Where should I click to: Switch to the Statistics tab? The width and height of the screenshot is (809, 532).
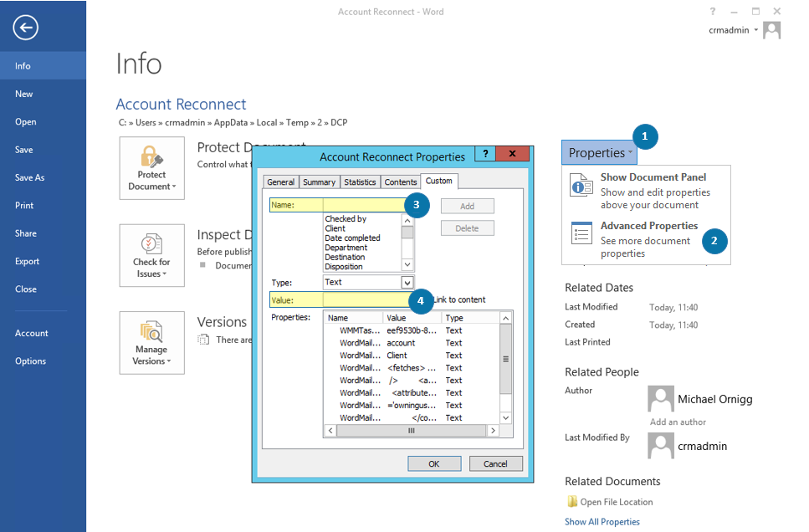pyautogui.click(x=360, y=182)
